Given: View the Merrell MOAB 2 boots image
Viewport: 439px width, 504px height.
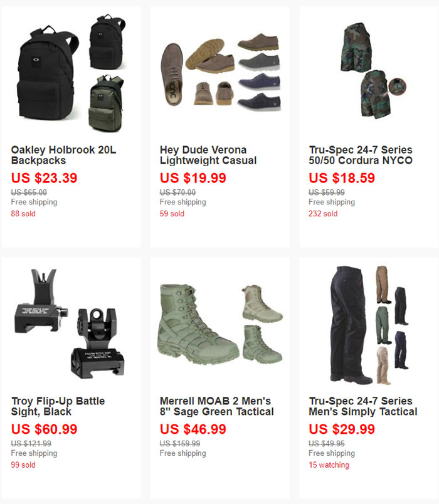Looking at the screenshot, I should tap(221, 323).
